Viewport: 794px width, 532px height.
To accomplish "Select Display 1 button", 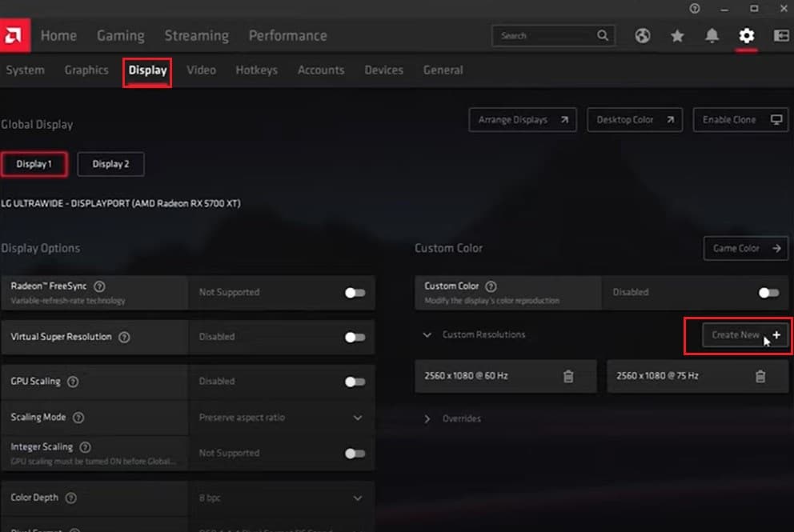I will (x=34, y=164).
